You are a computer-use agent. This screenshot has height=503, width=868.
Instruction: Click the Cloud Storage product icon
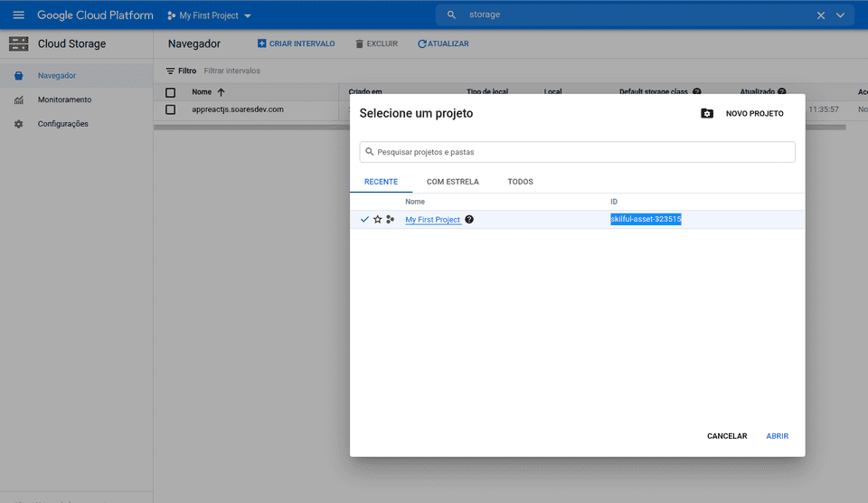(x=18, y=43)
